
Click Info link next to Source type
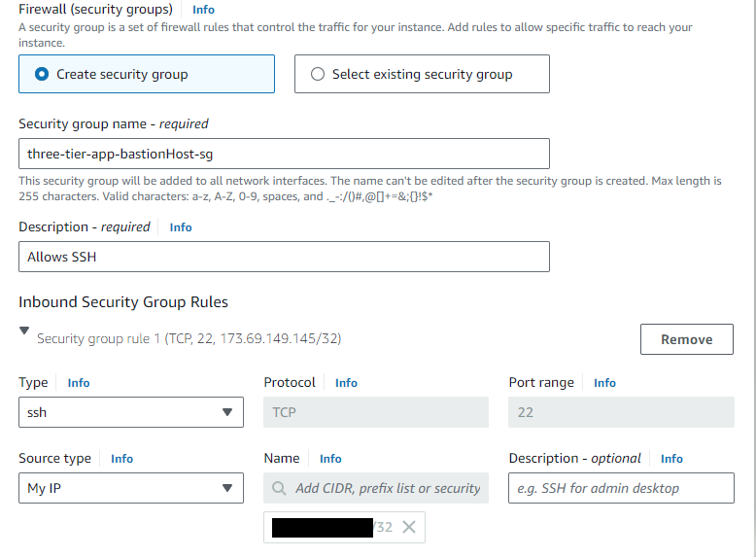coord(121,459)
